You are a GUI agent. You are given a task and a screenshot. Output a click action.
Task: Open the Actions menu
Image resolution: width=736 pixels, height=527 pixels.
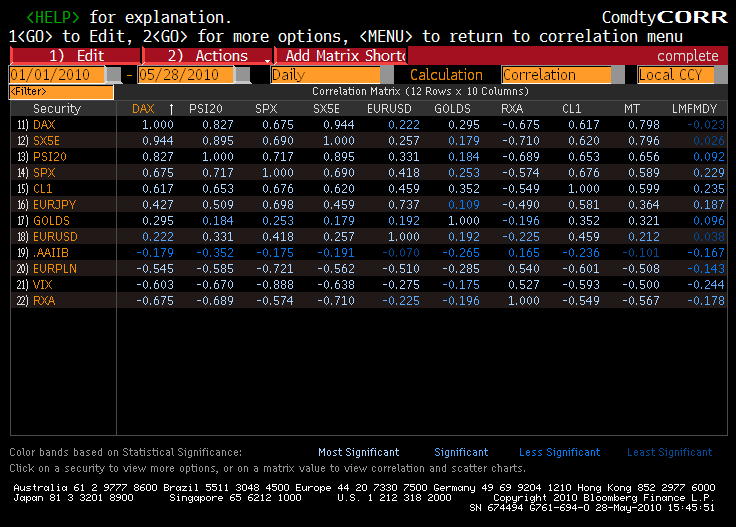pos(207,56)
